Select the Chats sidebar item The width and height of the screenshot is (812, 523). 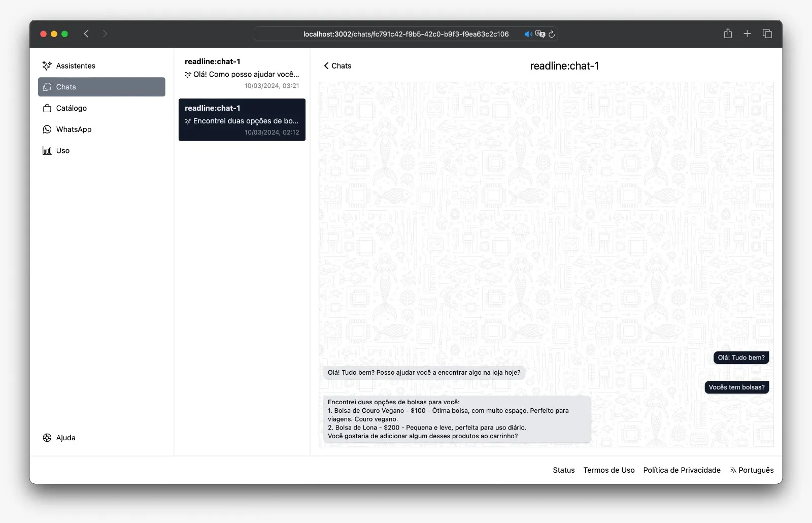pyautogui.click(x=101, y=87)
